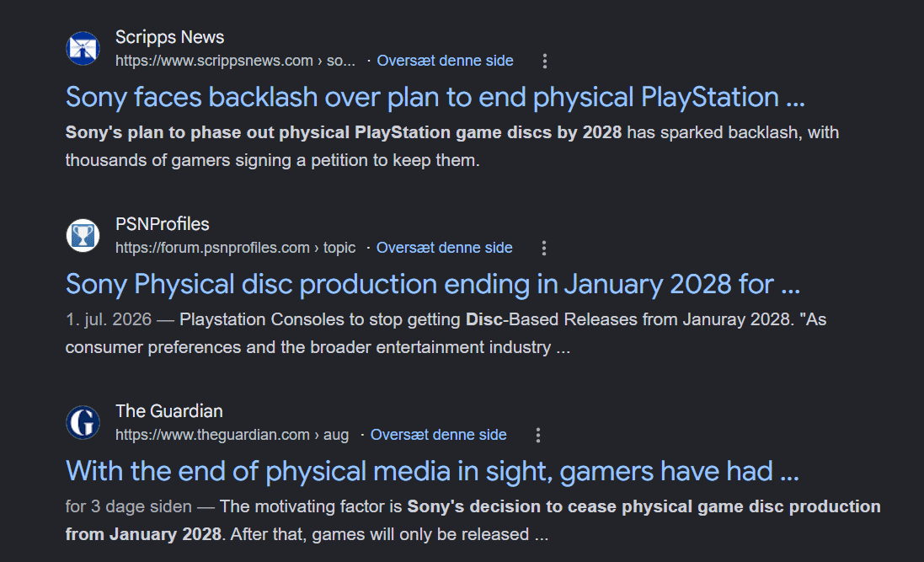Click The Guardian 'G' favicon
Image resolution: width=924 pixels, height=562 pixels.
point(83,422)
